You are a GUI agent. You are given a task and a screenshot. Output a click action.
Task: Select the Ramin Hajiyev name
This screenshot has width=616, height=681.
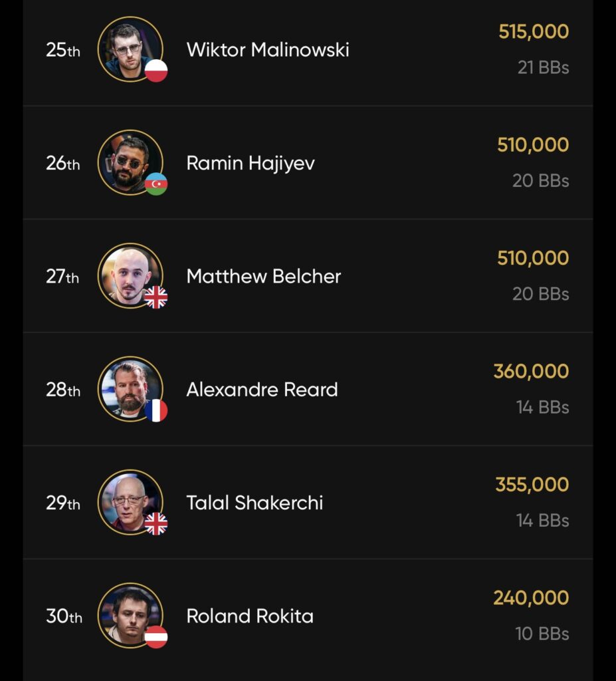coord(251,164)
